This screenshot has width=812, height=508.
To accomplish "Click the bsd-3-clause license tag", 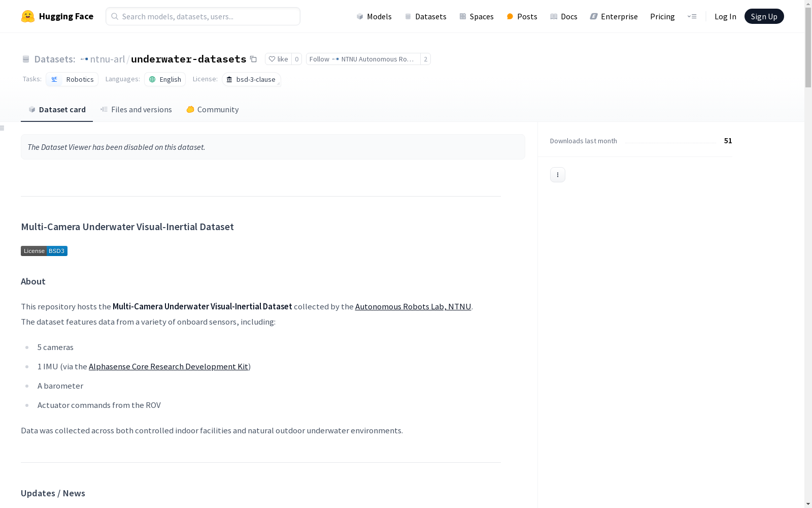I will 251,79.
